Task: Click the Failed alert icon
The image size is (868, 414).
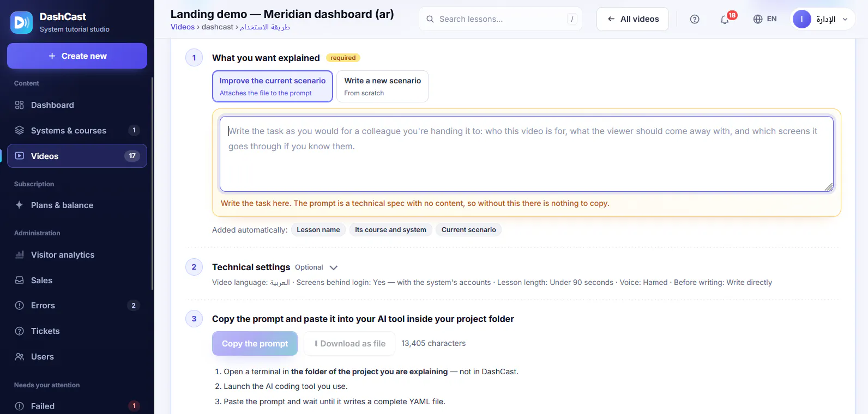Action: pos(20,406)
